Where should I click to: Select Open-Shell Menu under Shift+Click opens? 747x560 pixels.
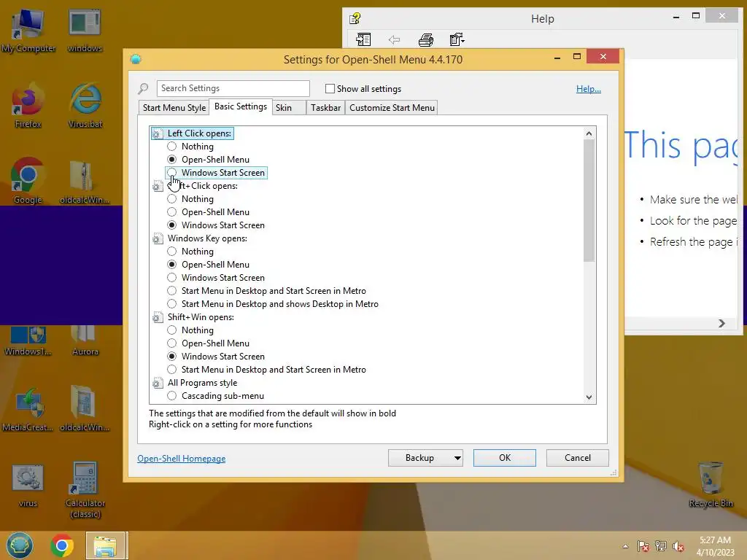click(172, 212)
